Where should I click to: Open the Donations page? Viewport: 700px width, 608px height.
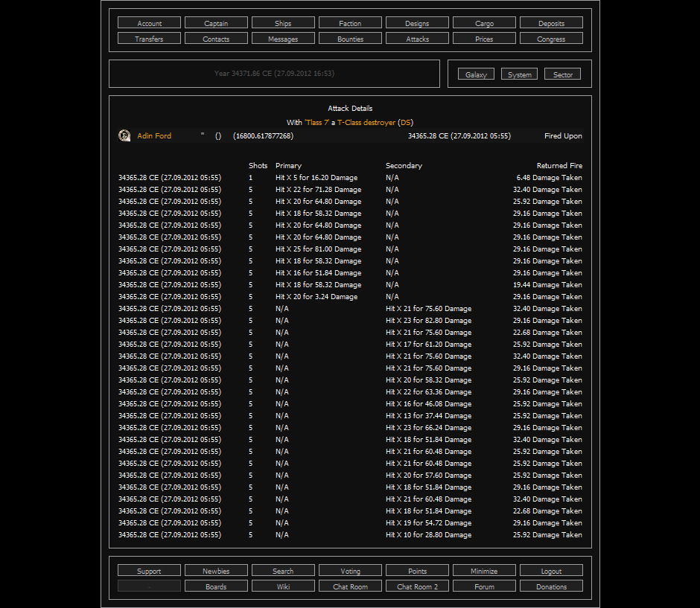pos(551,586)
